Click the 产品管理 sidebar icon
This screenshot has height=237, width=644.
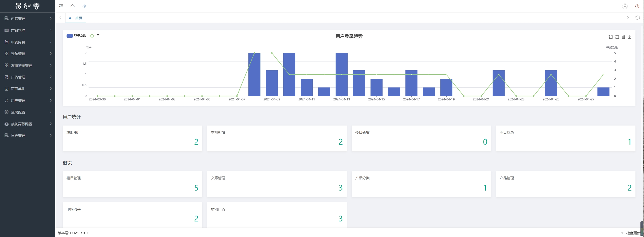click(x=7, y=30)
